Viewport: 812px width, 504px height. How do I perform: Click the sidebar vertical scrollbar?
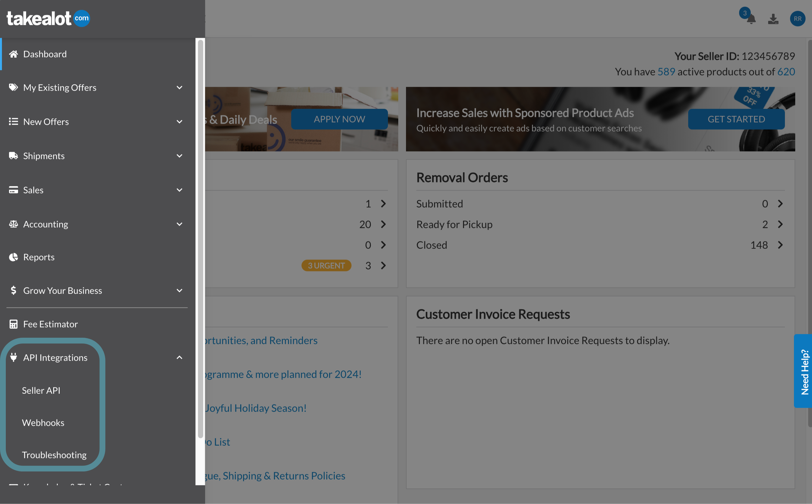click(x=200, y=239)
